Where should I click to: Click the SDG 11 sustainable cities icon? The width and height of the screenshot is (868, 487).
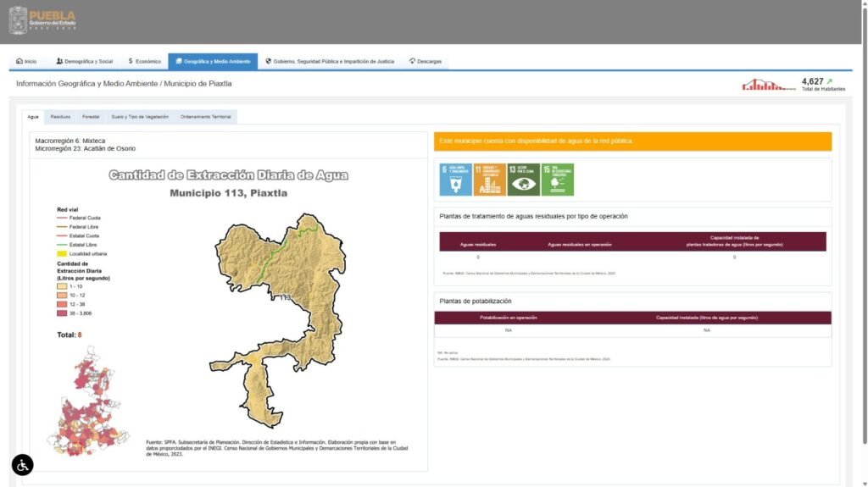[x=489, y=180]
